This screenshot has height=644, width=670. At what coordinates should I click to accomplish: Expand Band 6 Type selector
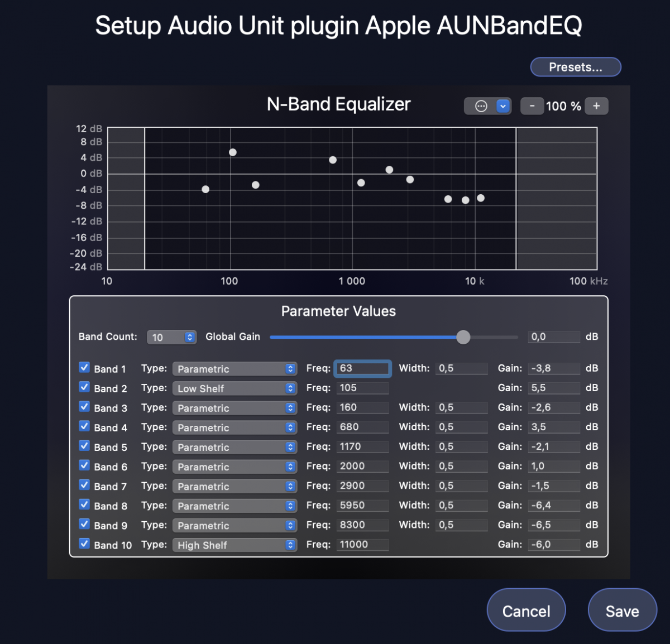click(x=234, y=467)
